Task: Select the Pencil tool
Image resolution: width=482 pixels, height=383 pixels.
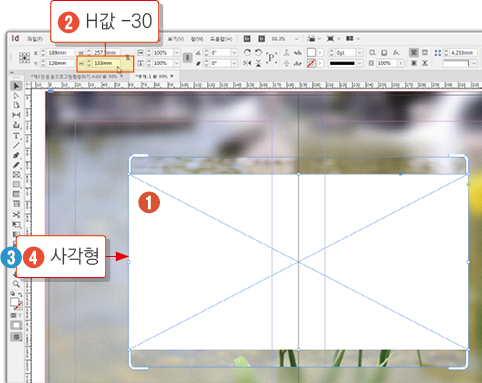Action: coord(16,165)
